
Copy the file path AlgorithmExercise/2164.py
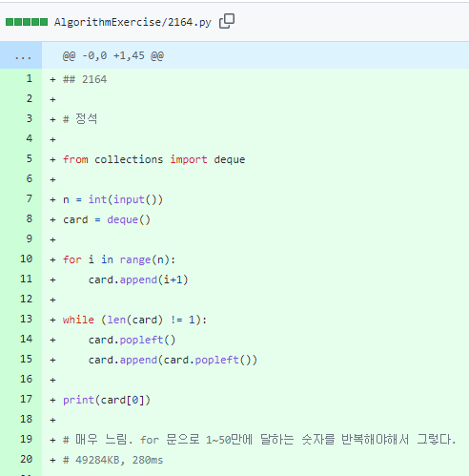tap(227, 21)
